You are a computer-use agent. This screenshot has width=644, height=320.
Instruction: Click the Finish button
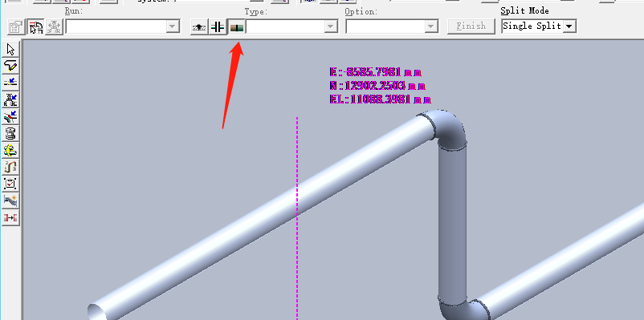(471, 26)
